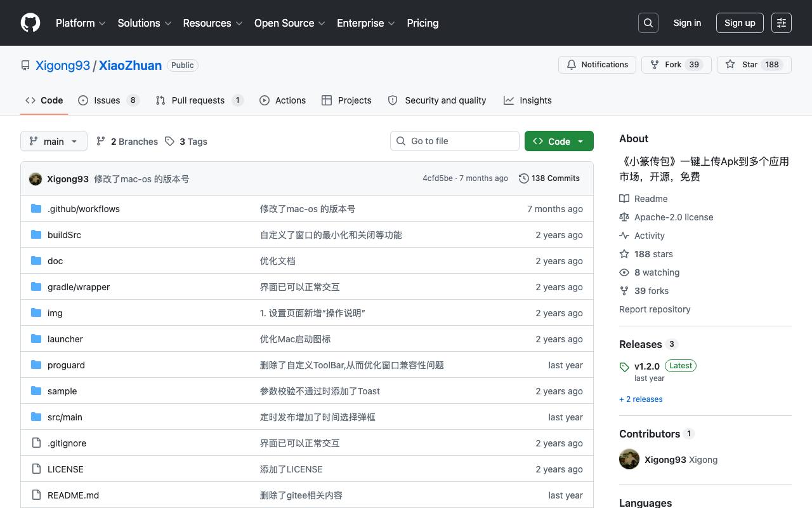Click the buildSrc folder icon
Screen dimensions: 812x508
tap(36, 234)
